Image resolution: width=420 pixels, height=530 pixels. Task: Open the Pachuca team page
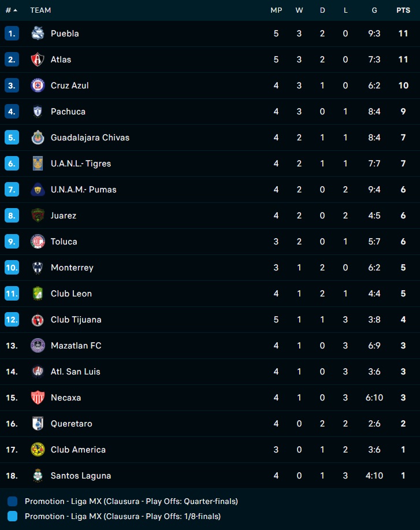pos(68,112)
